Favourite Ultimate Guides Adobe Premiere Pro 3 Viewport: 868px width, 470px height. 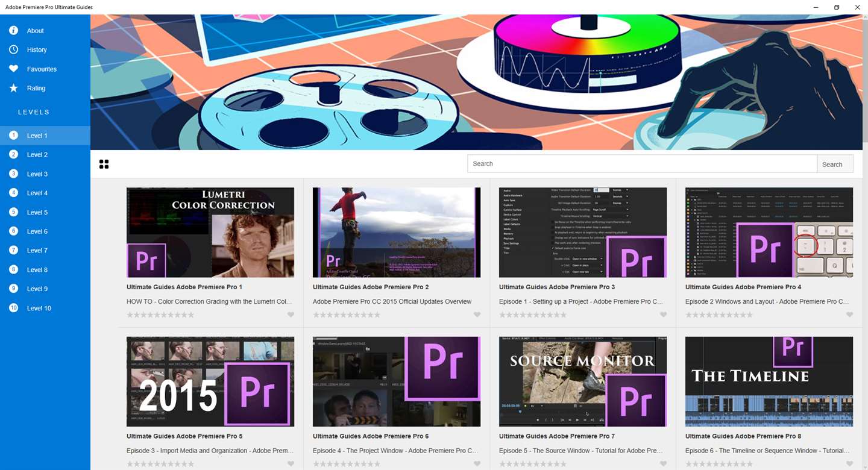point(663,315)
